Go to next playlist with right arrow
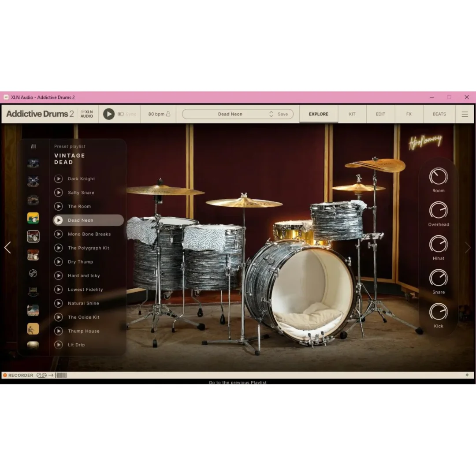Screen dimensions: 476x476 coord(468,248)
